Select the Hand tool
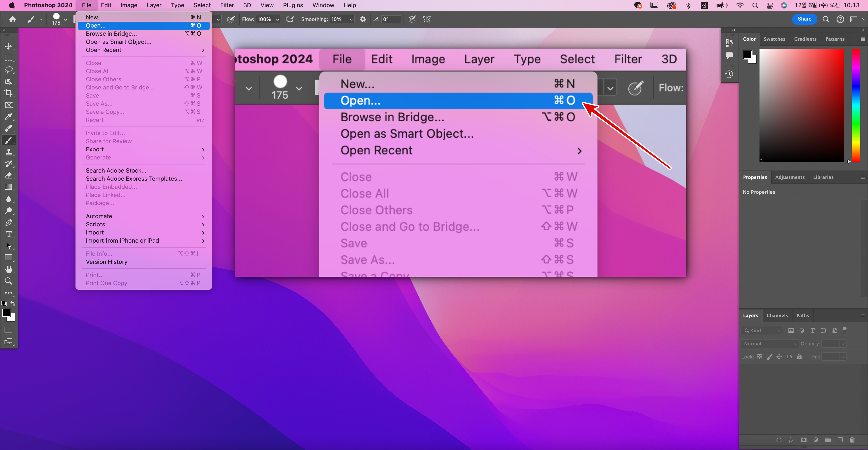This screenshot has width=868, height=450. click(9, 270)
